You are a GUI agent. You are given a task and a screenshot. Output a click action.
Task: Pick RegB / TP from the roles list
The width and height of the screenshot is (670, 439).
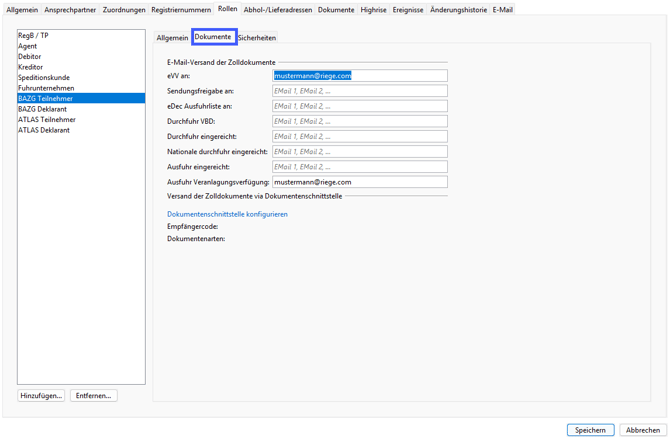(33, 35)
